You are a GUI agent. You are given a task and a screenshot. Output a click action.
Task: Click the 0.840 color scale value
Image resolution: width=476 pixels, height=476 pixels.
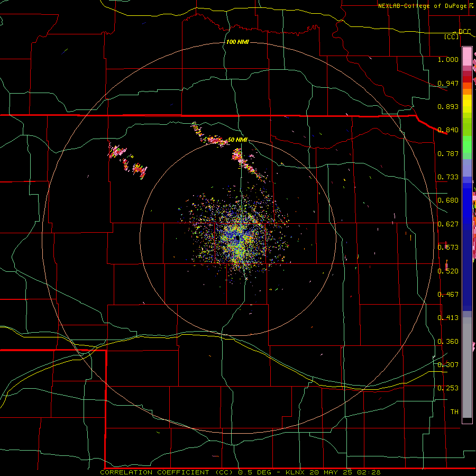click(x=448, y=130)
